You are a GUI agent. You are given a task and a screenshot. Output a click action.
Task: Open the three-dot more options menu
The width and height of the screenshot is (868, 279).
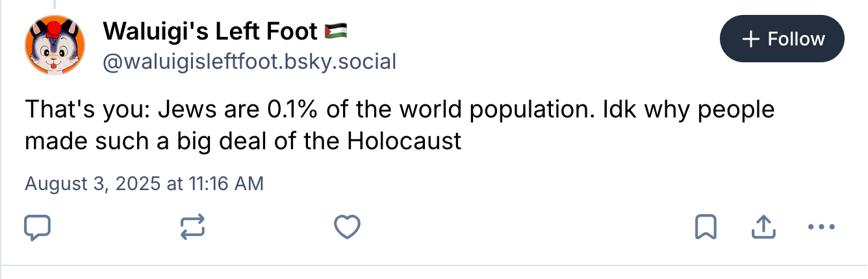pyautogui.click(x=820, y=227)
